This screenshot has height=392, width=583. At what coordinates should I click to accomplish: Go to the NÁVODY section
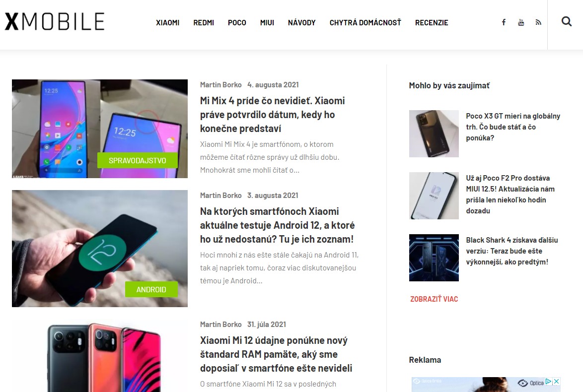point(301,23)
